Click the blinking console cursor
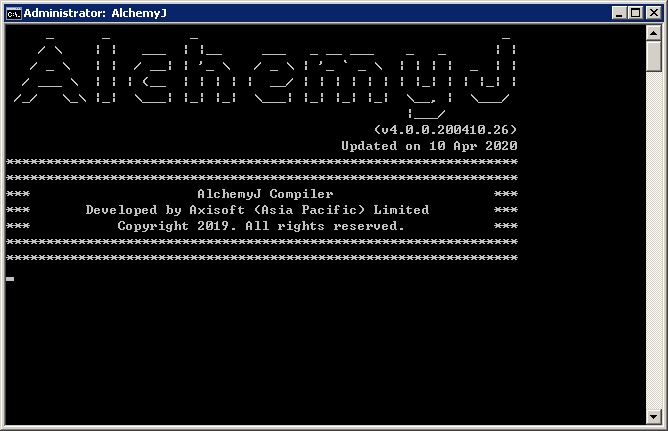The width and height of the screenshot is (668, 431). click(10, 279)
